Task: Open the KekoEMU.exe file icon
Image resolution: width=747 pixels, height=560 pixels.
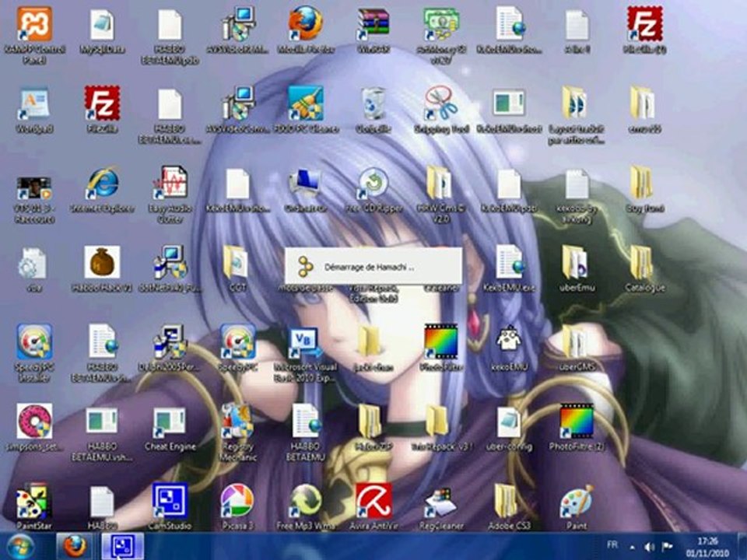Action: [x=509, y=262]
